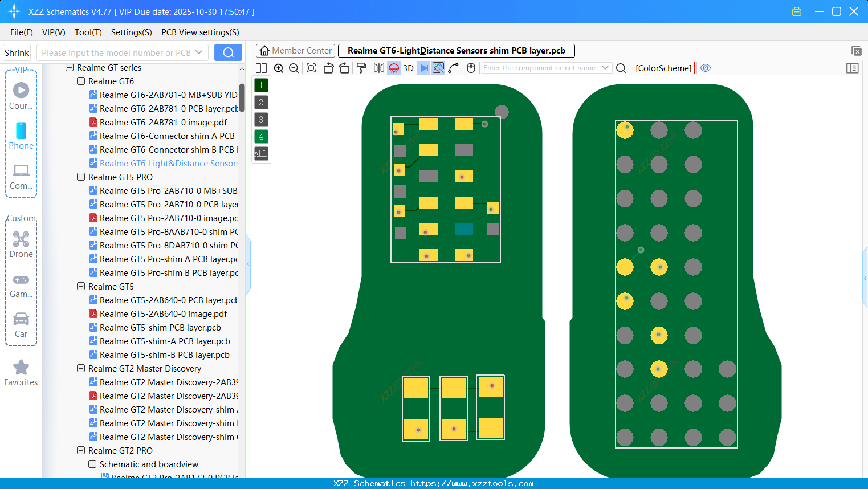The height and width of the screenshot is (489, 868).
Task: Open the split view layout tool
Action: coord(261,68)
